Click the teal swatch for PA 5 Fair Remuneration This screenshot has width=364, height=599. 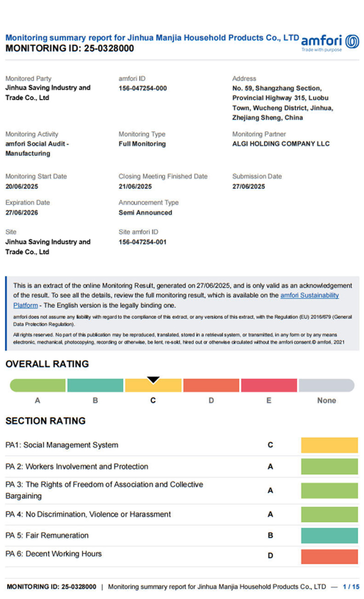329,536
